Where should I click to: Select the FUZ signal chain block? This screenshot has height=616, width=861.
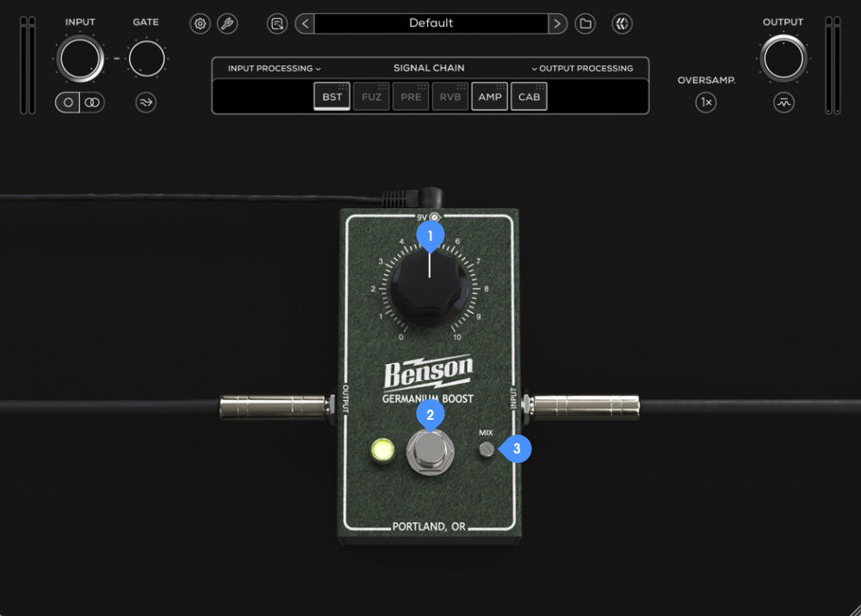click(x=372, y=96)
